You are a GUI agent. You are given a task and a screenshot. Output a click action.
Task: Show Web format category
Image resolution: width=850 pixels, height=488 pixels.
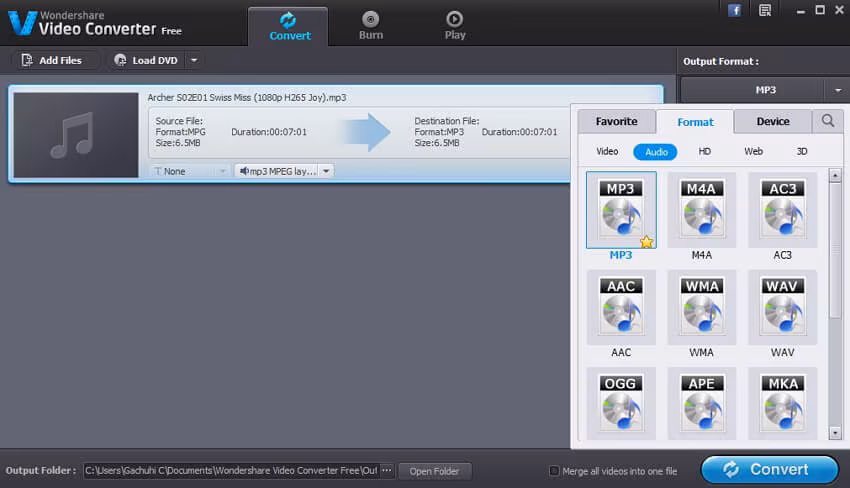pos(753,151)
